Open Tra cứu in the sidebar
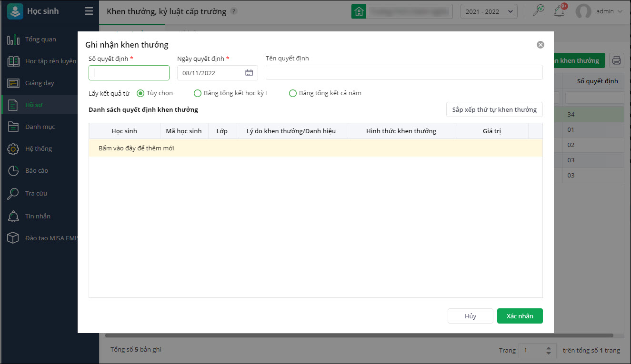The width and height of the screenshot is (631, 364). pyautogui.click(x=36, y=193)
